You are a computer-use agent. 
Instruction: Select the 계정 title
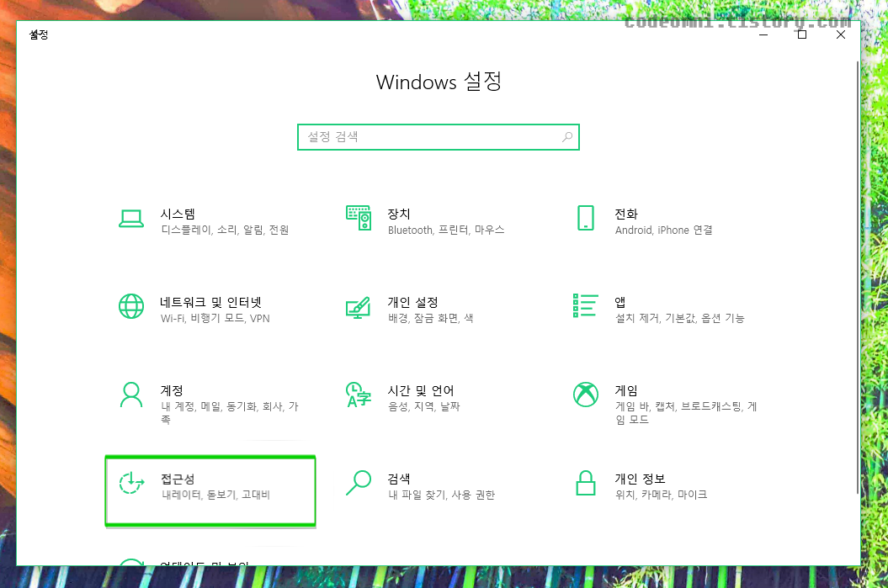click(x=172, y=390)
